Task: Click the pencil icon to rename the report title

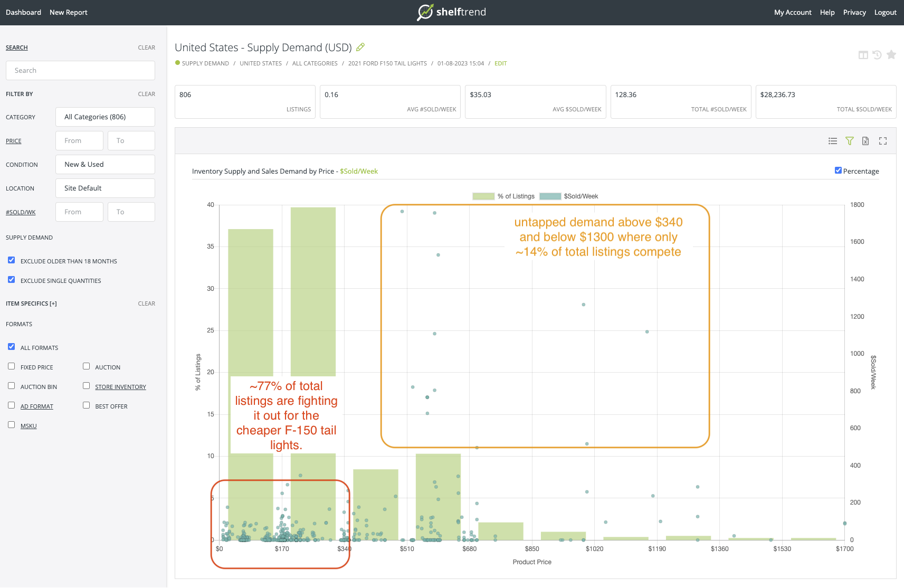Action: pyautogui.click(x=360, y=47)
